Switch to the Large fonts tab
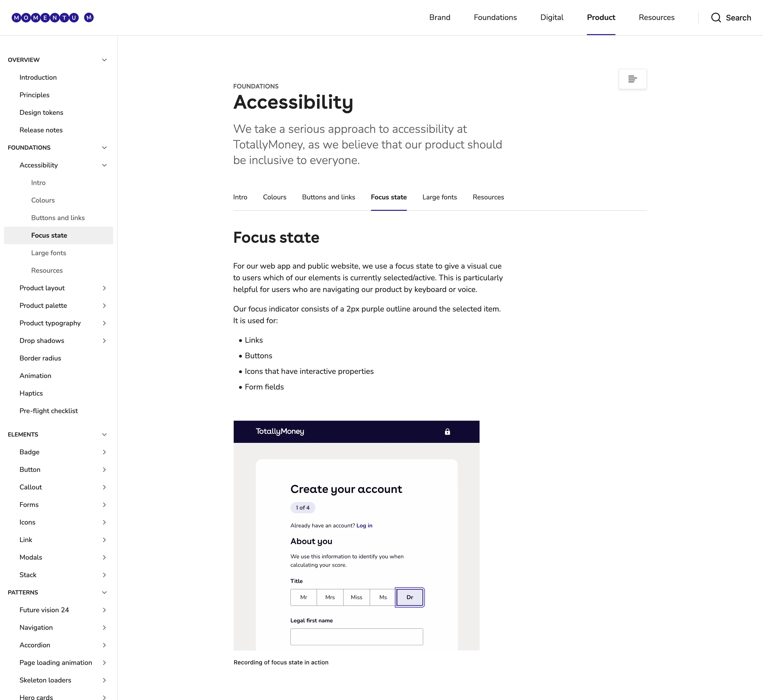The image size is (763, 700). (x=439, y=197)
